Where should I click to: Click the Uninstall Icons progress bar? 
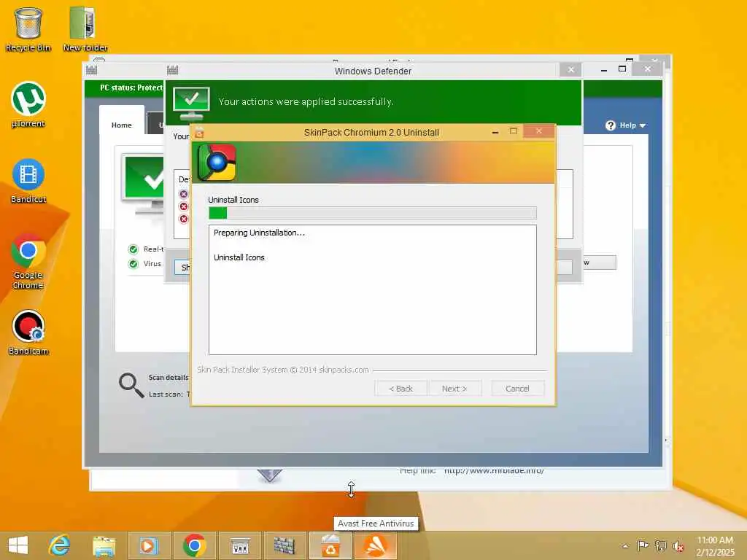pyautogui.click(x=373, y=213)
